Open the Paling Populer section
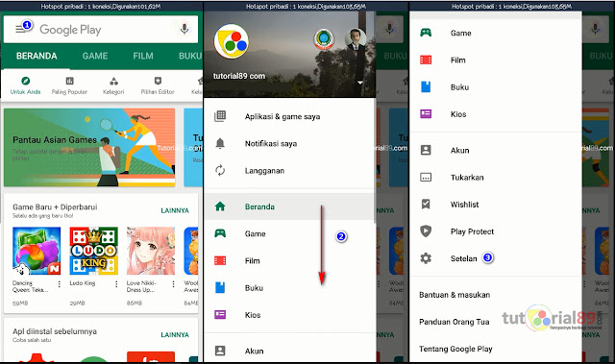Viewport: 615px width, 364px height. click(69, 85)
